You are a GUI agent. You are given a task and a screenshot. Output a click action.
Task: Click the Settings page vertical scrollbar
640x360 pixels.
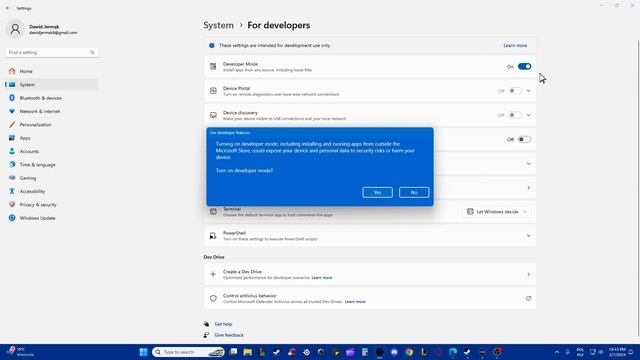(x=638, y=188)
